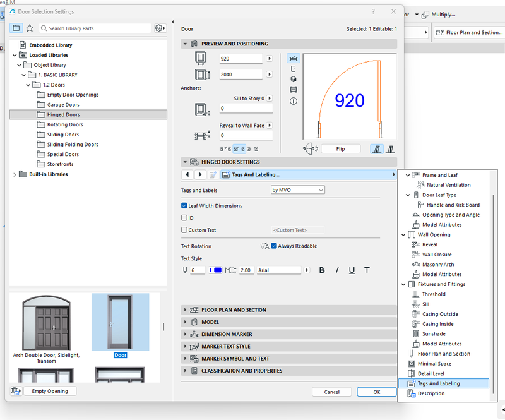Viewport: 505px width, 420px height.
Task: Expand Marker Text Style panel
Action: click(x=185, y=347)
